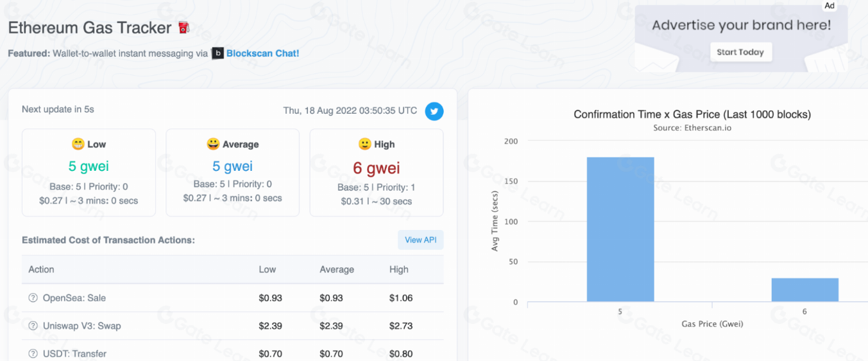
Task: Click the High column header
Action: coord(398,269)
